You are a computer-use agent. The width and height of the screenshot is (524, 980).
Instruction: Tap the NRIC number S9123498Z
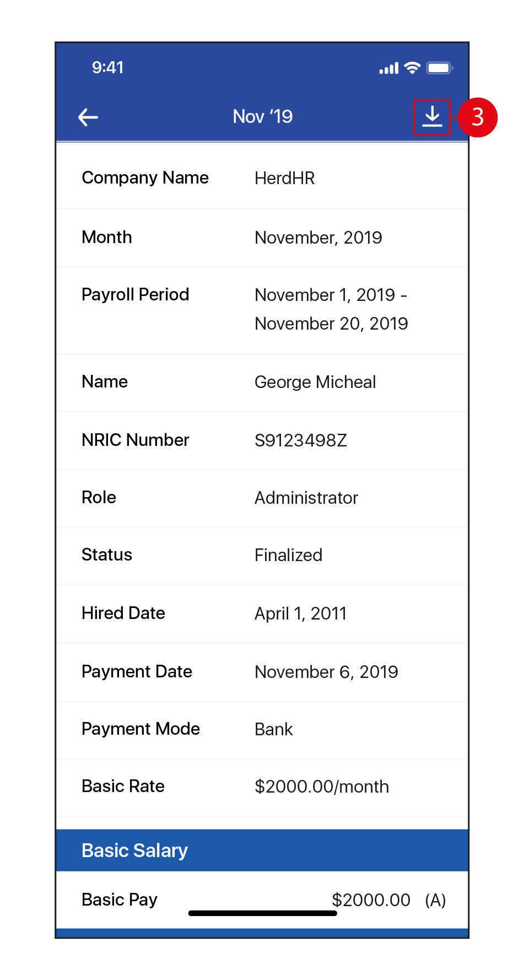[300, 441]
